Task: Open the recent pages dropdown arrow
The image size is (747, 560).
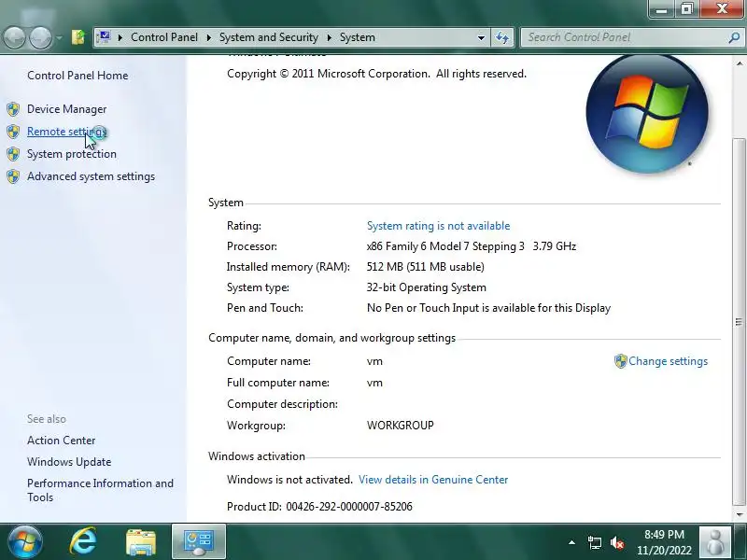Action: [59, 37]
